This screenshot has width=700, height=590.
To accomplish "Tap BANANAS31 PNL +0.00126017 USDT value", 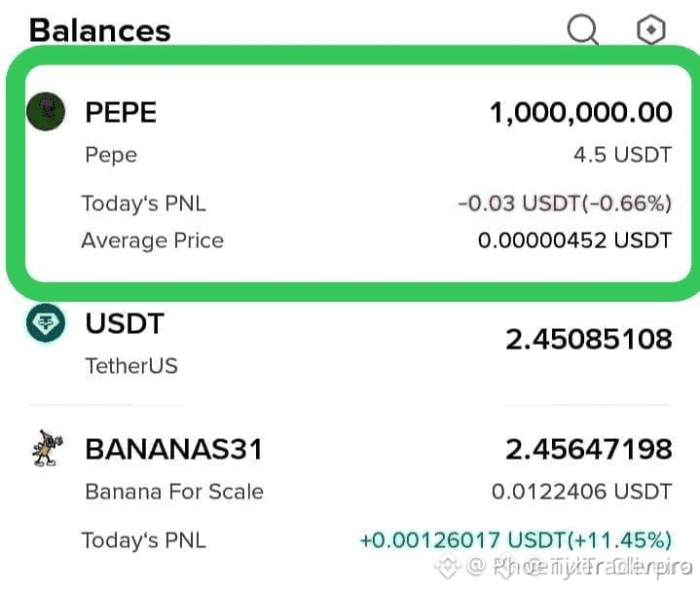I will pos(516,540).
